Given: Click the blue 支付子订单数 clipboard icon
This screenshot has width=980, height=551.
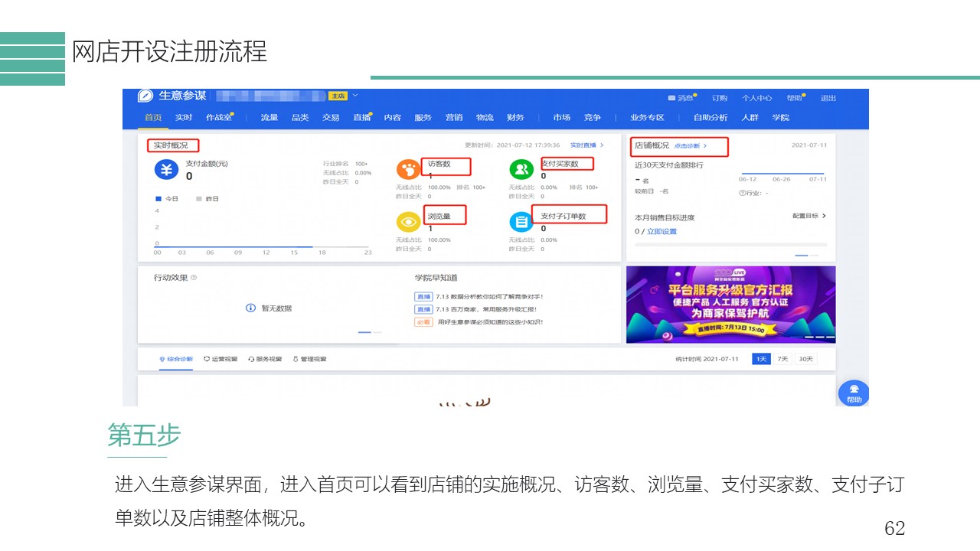Looking at the screenshot, I should (x=521, y=222).
